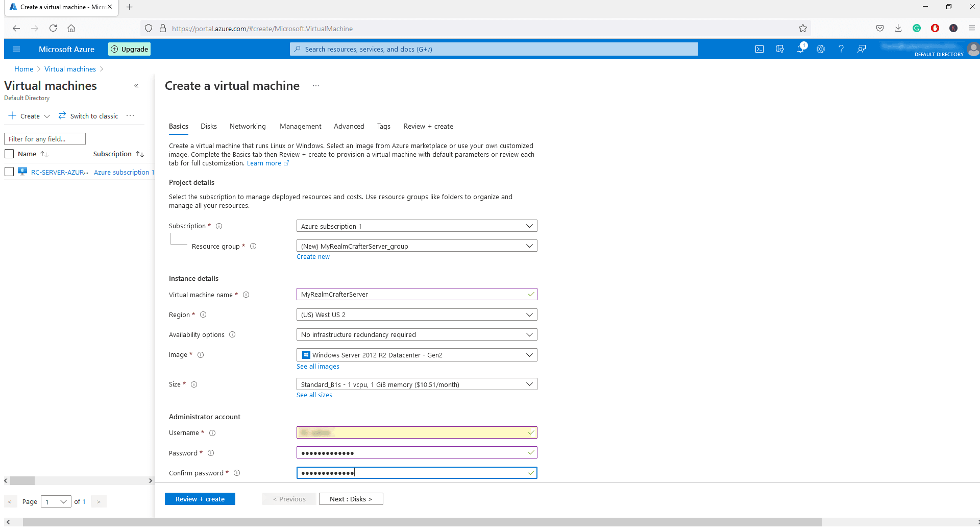Open the Feedback icon in header
The width and height of the screenshot is (980, 531).
click(x=862, y=49)
